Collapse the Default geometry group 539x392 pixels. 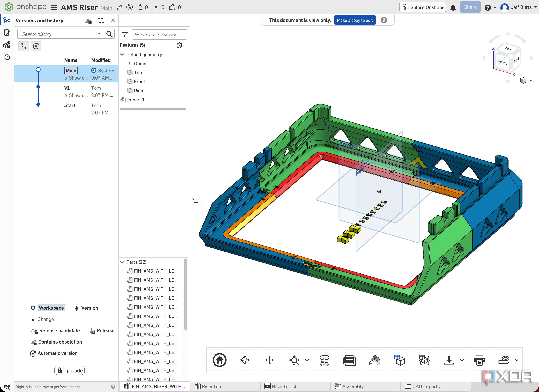point(122,55)
